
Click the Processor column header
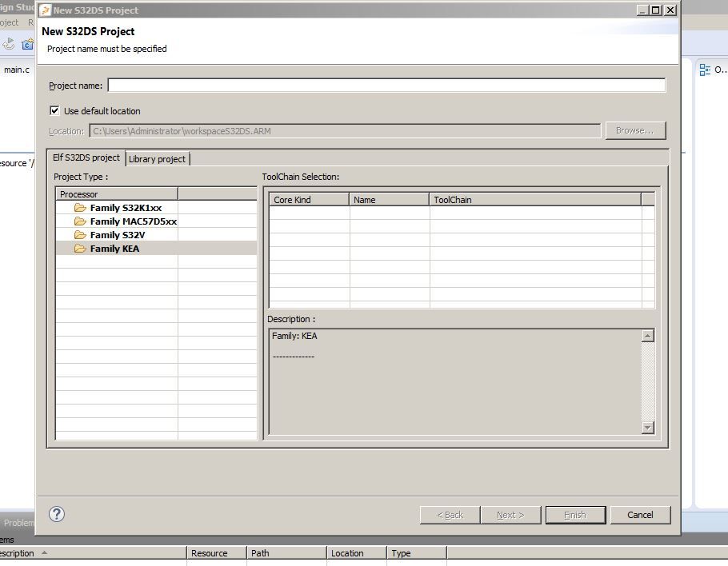pos(117,194)
